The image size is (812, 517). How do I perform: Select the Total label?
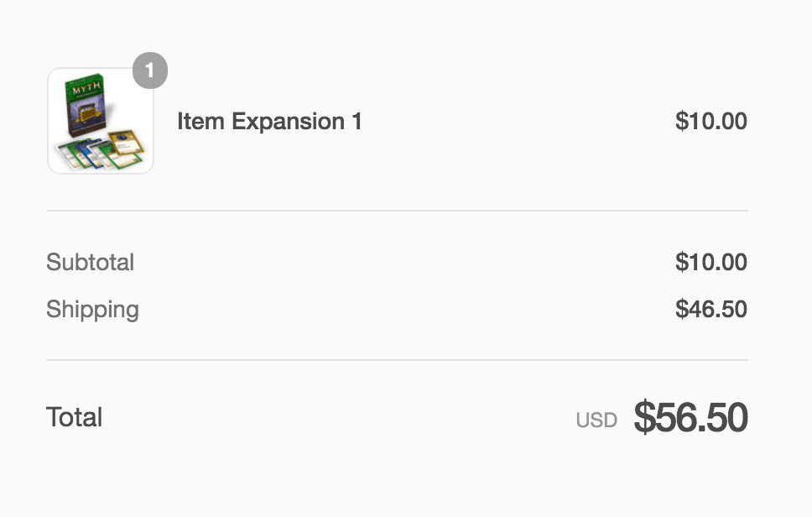tap(74, 417)
